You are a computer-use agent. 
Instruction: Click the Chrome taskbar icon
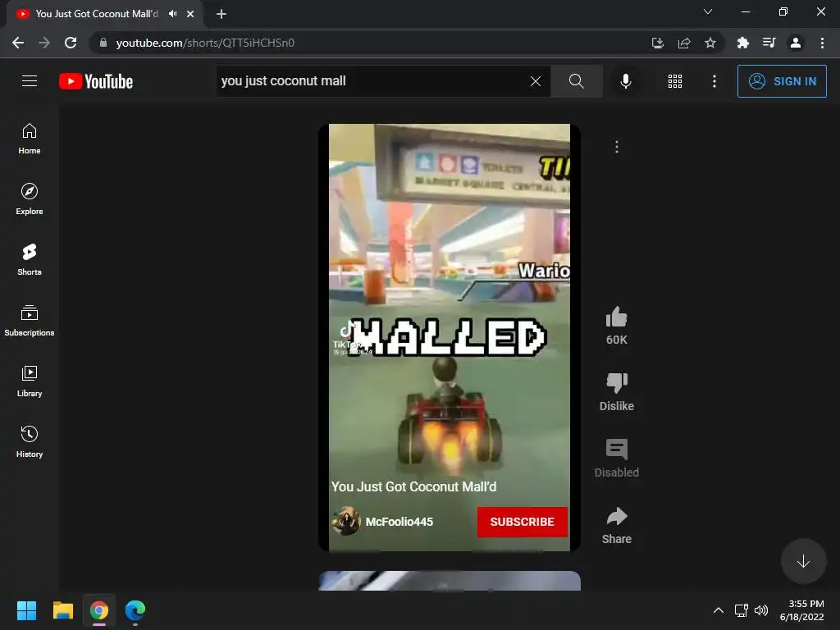tap(99, 610)
